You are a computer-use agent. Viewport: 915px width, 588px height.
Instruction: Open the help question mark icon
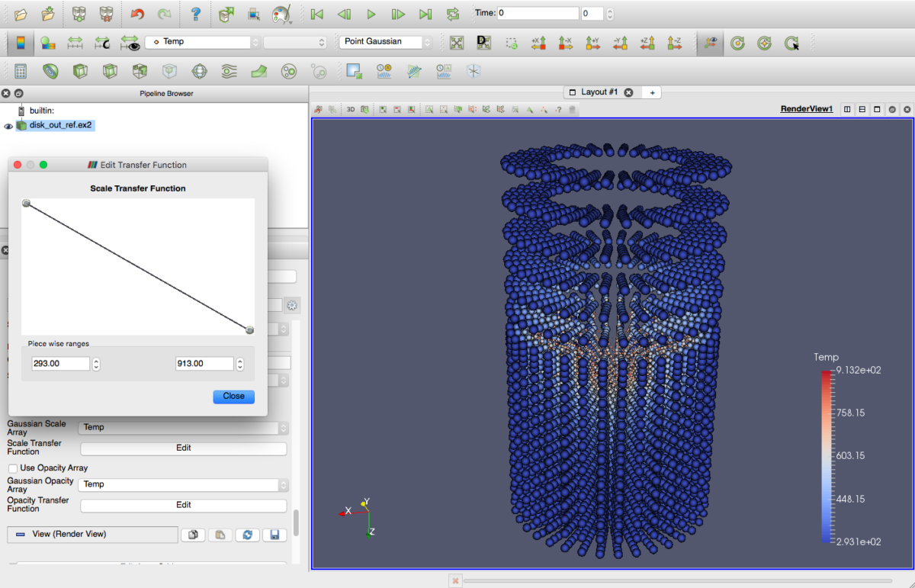click(x=196, y=14)
